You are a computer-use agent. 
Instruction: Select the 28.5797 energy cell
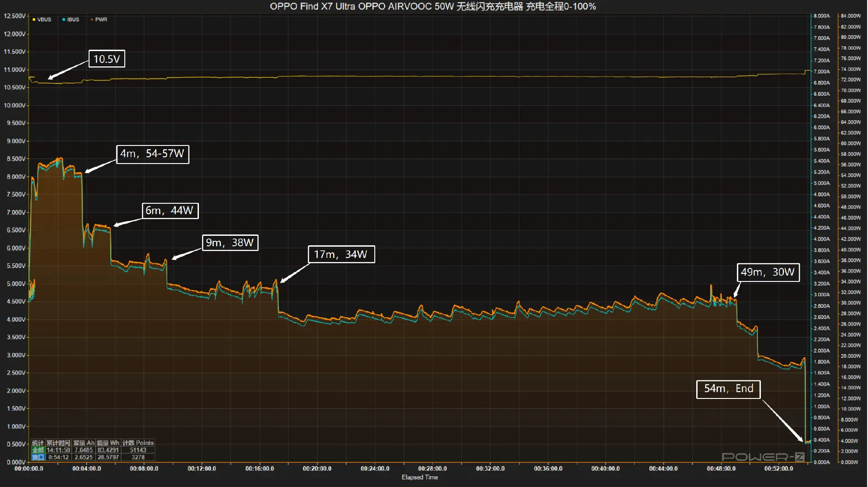coord(108,457)
